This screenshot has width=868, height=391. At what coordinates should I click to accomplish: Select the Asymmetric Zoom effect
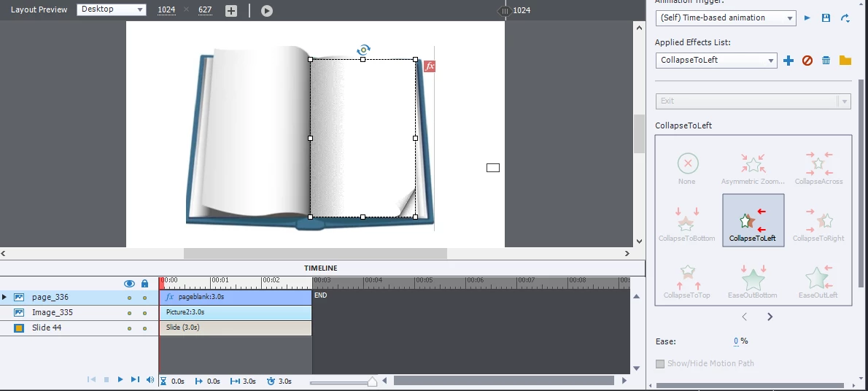pyautogui.click(x=753, y=169)
